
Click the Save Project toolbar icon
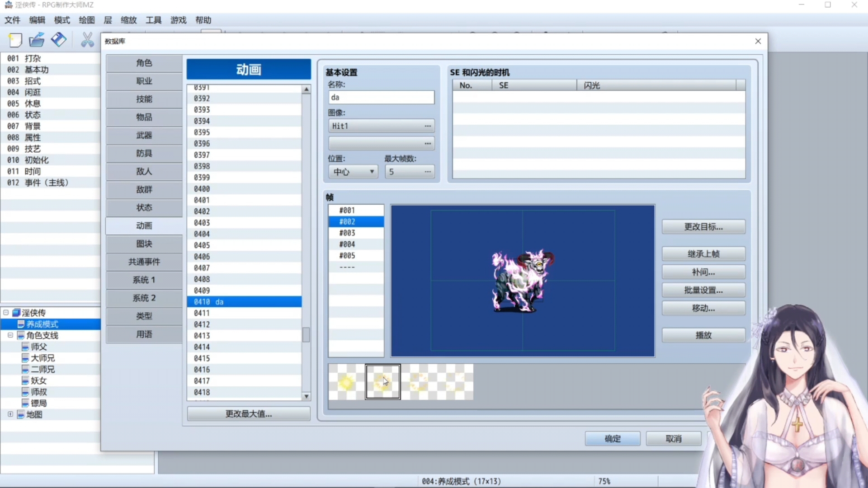[59, 40]
